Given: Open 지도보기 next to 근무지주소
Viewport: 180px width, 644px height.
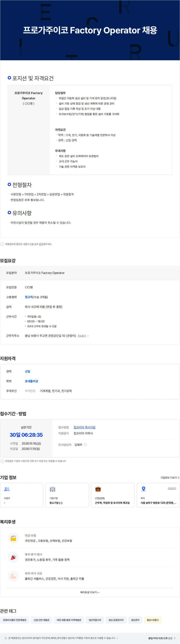Looking at the screenshot, I should tap(82, 336).
